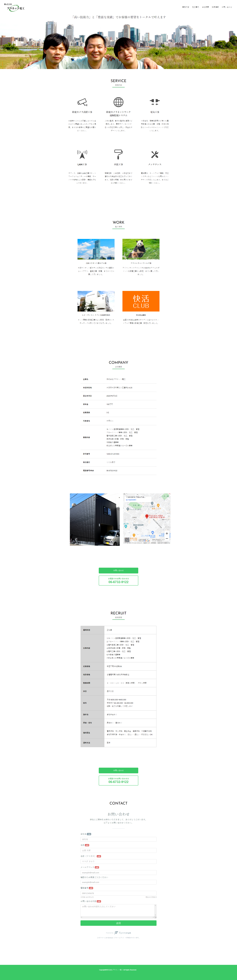The image size is (237, 980).
Task: Open the panda Adventure World work image
Action: tap(141, 249)
